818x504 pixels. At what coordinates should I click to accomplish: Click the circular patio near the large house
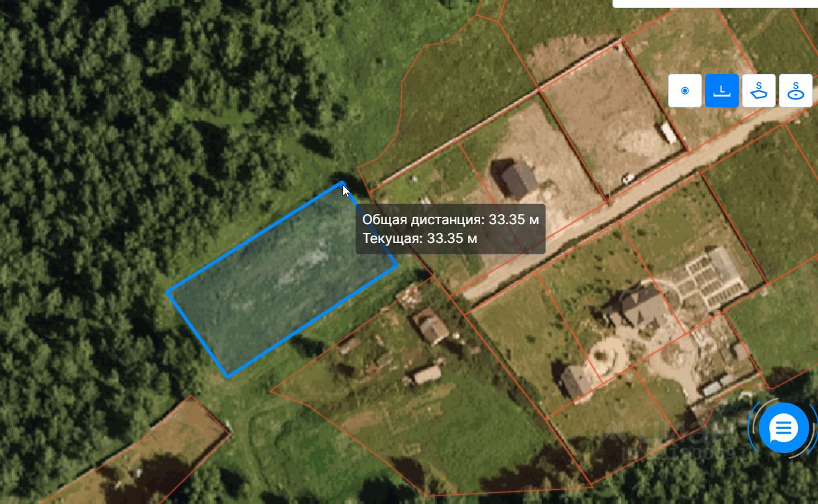(606, 354)
